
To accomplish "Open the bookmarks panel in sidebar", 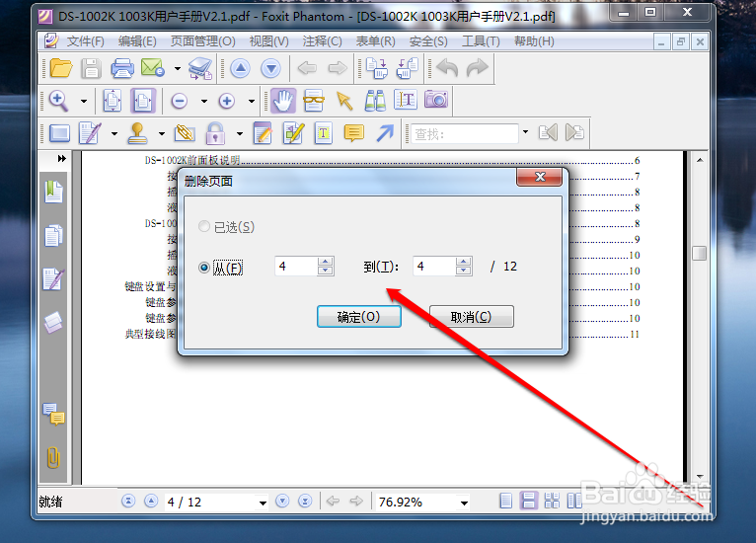I will (53, 192).
